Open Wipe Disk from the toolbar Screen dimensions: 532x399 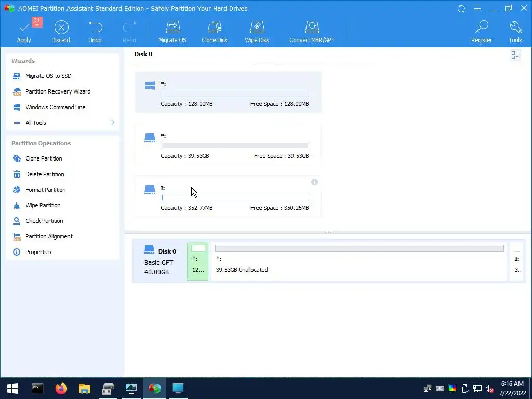pyautogui.click(x=257, y=32)
